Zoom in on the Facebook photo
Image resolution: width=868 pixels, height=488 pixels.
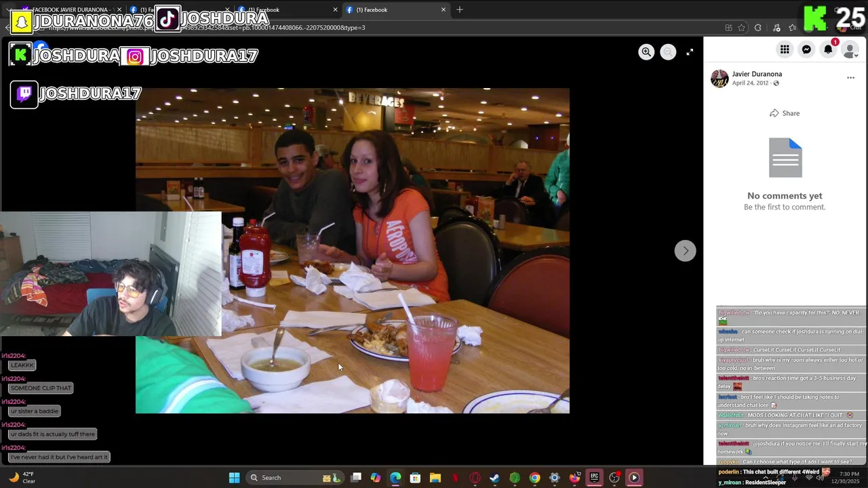coord(646,52)
